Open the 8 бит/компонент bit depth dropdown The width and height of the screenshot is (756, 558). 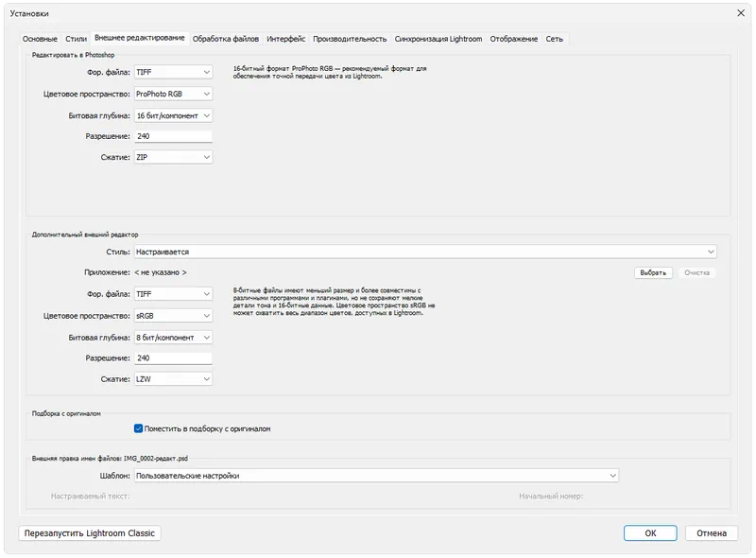(x=173, y=338)
